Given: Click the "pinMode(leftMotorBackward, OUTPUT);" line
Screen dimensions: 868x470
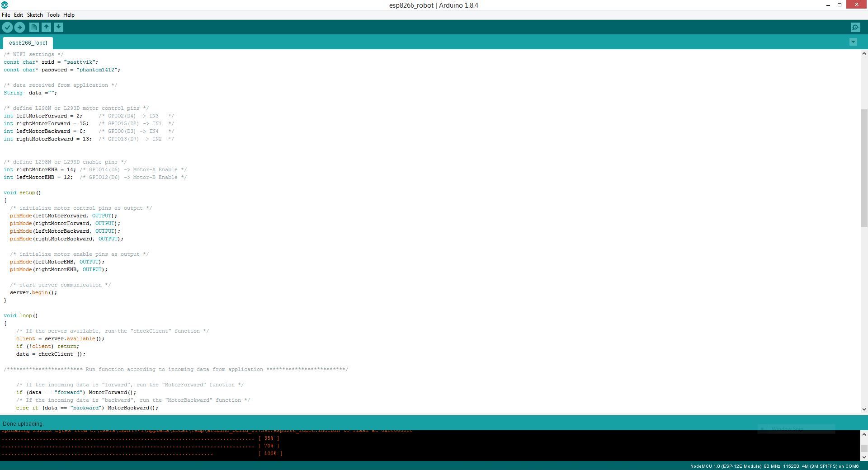Looking at the screenshot, I should pyautogui.click(x=65, y=231).
